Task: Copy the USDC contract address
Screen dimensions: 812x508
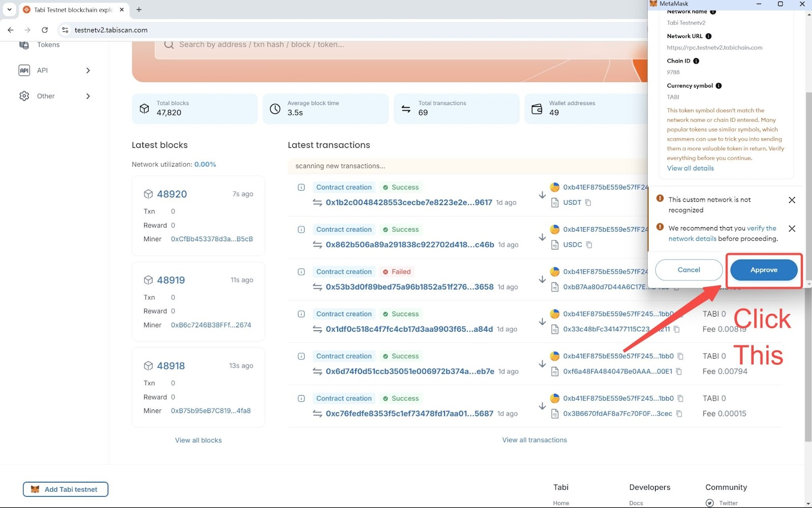Action: tap(589, 244)
